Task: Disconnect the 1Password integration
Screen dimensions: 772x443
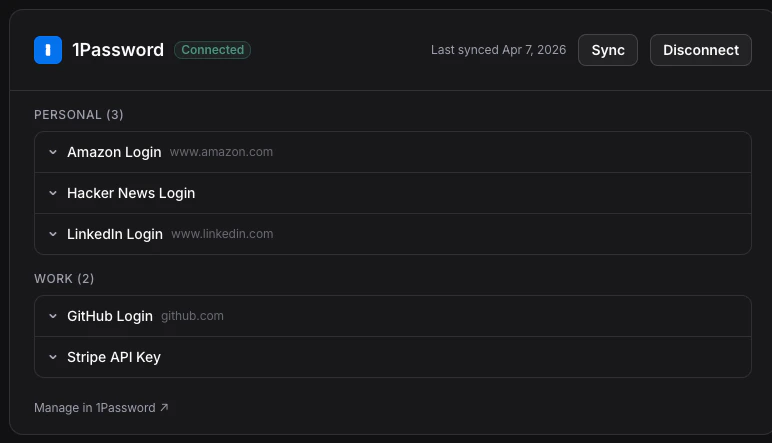Action: click(701, 50)
